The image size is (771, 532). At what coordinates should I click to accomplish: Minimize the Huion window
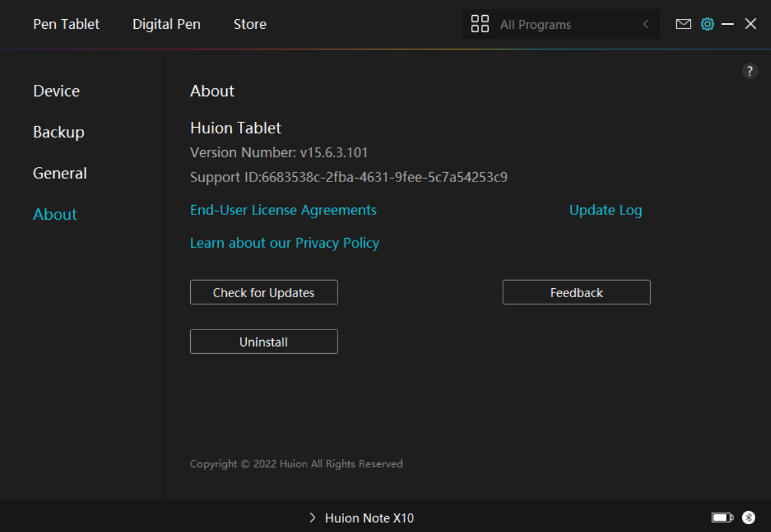click(728, 24)
